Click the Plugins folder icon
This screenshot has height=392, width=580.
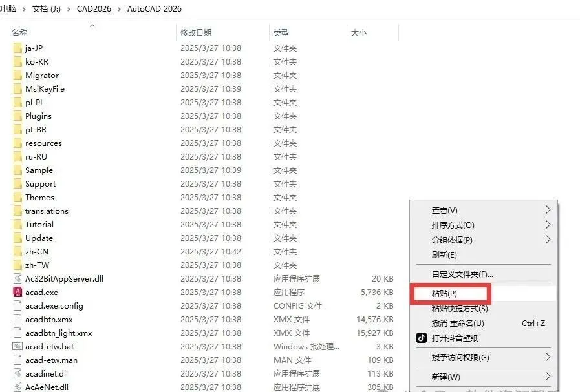pos(17,116)
